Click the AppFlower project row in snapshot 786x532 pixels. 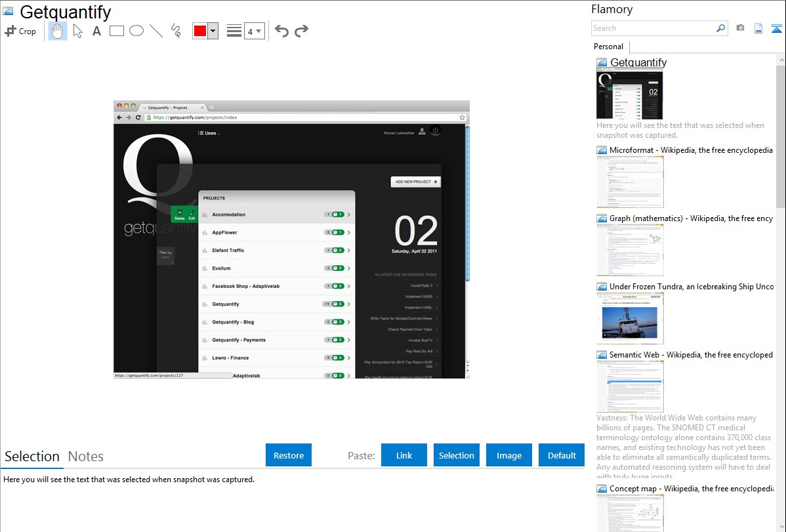coord(277,233)
